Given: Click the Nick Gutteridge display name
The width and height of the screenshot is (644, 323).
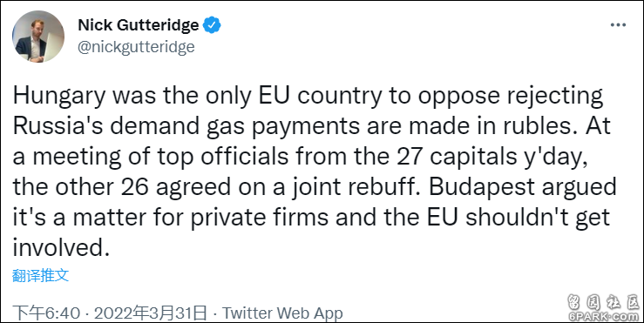Looking at the screenshot, I should pos(139,25).
